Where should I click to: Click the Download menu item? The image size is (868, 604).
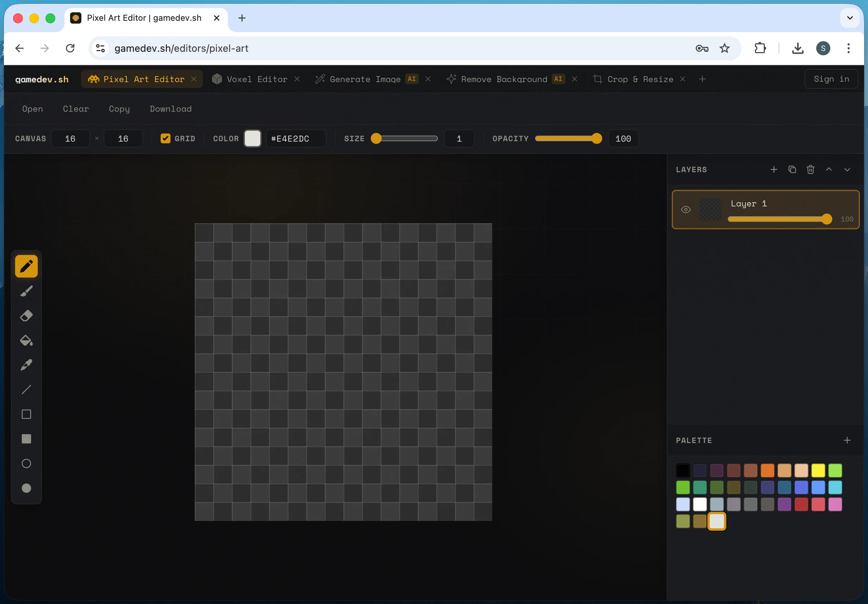[170, 109]
